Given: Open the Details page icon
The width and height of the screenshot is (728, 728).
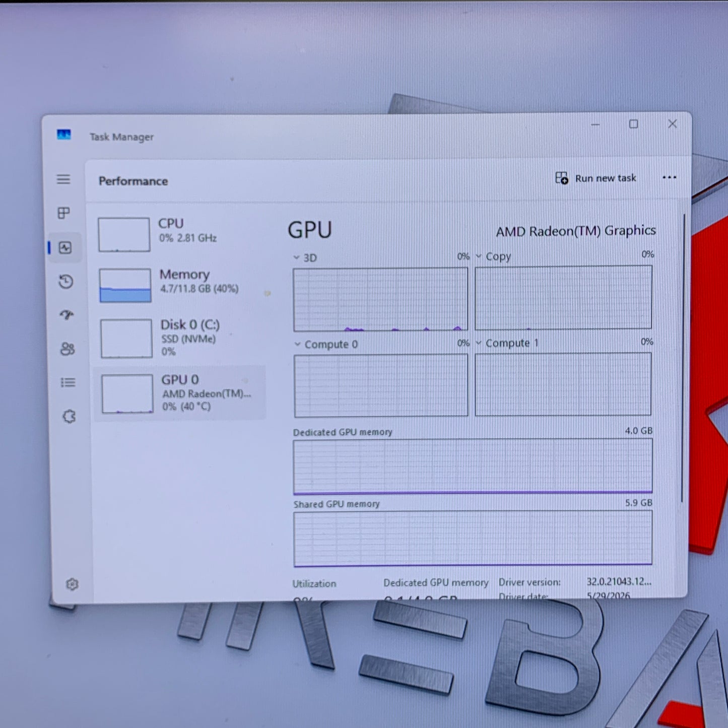Looking at the screenshot, I should point(68,382).
